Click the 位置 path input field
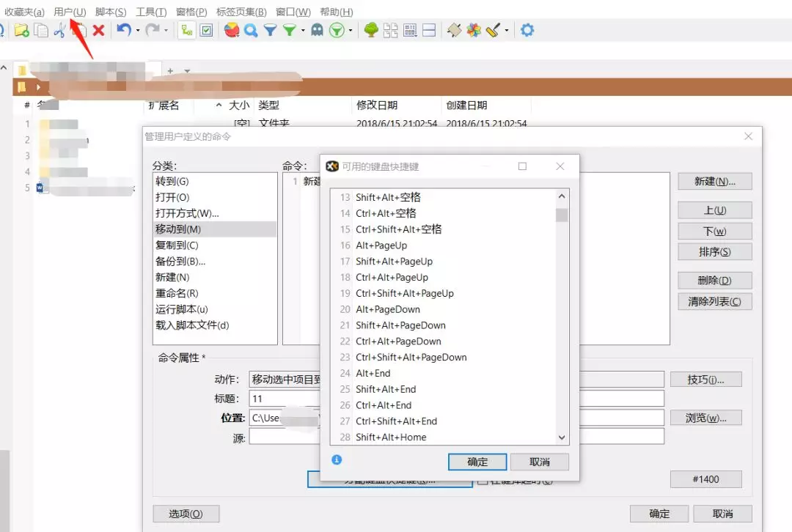The image size is (792, 532). pyautogui.click(x=457, y=418)
